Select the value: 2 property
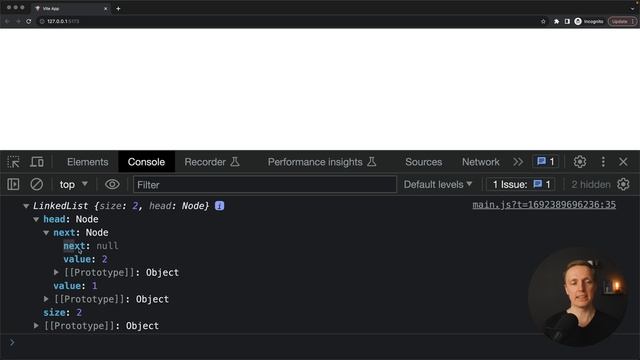Viewport: 640px width, 360px height. [85, 259]
